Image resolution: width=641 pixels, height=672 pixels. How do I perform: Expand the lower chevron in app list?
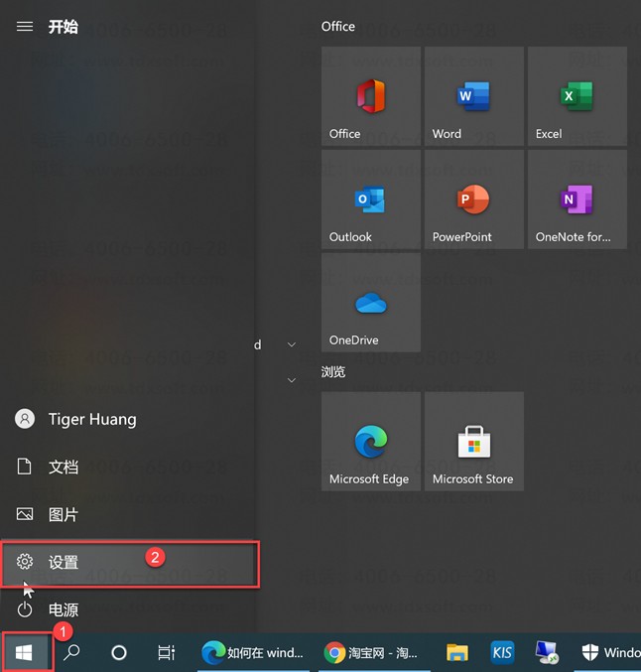(x=292, y=380)
